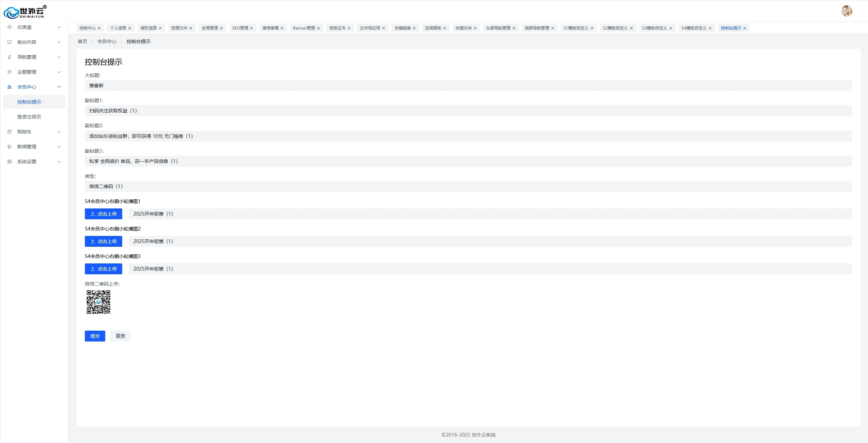Screen dimensions: 868x443
Task: Open the user avatar at top right
Action: tap(846, 11)
